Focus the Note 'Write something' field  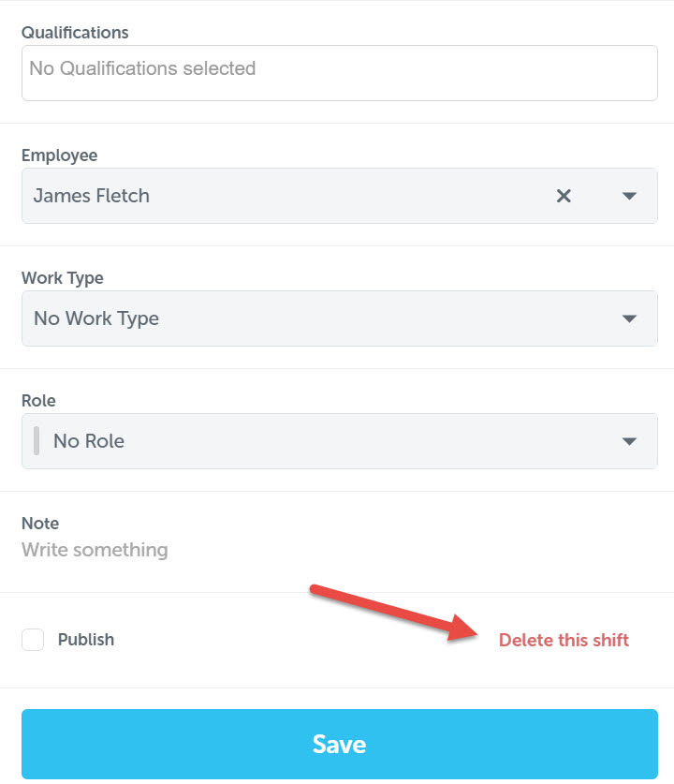95,550
